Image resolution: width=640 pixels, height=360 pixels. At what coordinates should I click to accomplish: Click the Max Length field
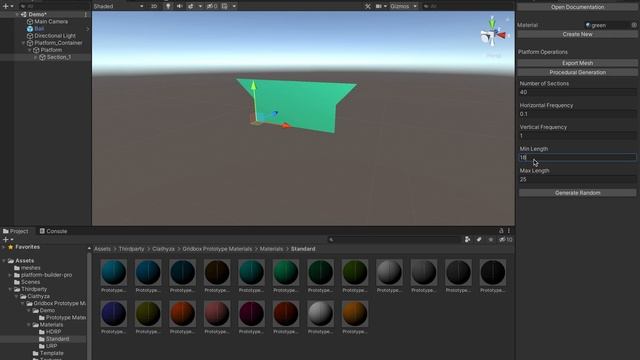pos(577,179)
